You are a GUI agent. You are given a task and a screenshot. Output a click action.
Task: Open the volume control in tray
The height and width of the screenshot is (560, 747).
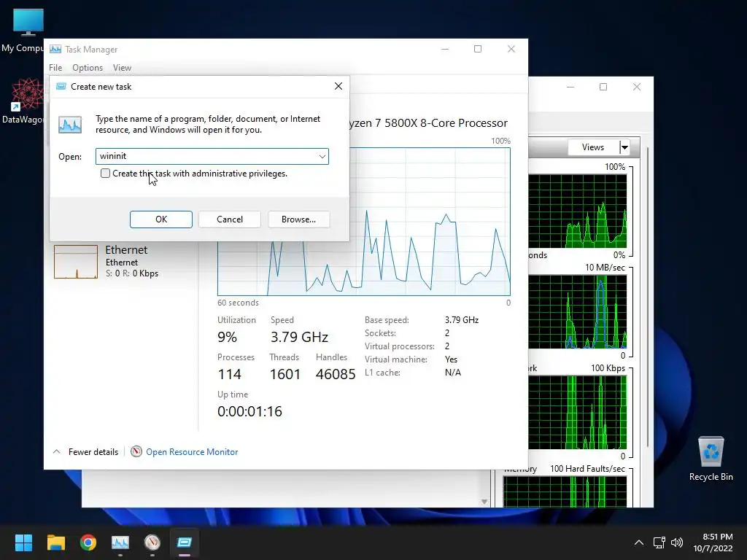677,542
